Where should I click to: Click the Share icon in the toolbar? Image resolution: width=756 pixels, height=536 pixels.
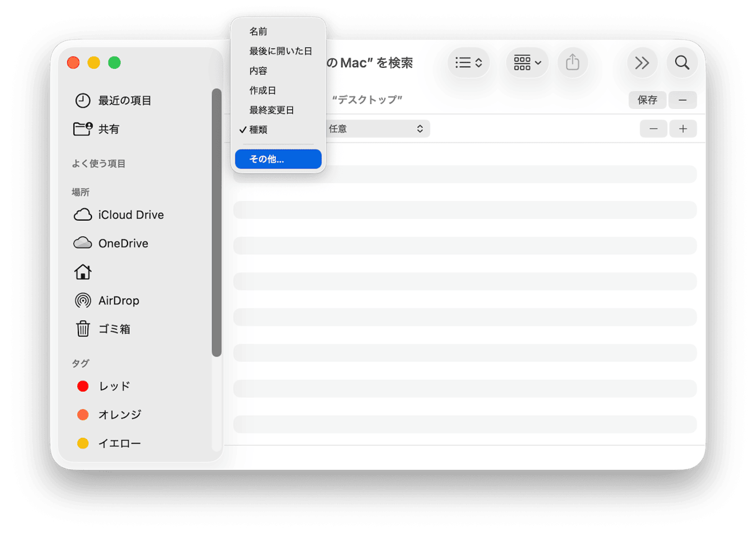tap(573, 62)
